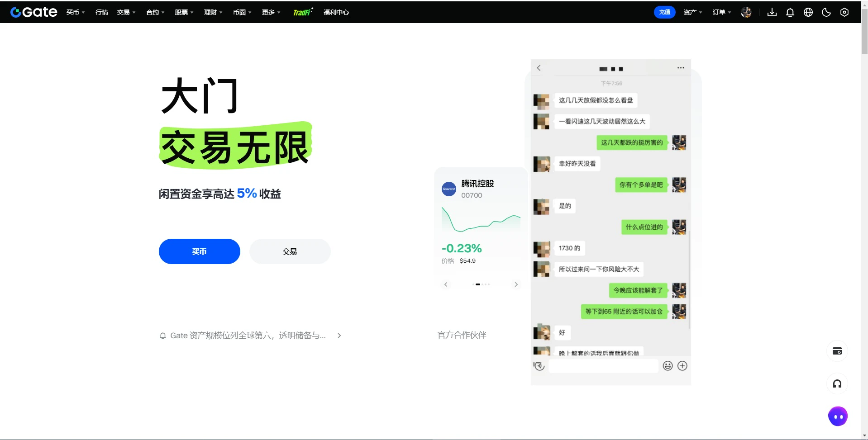This screenshot has height=440, width=868.
Task: Expand the 买币 dropdown menu
Action: pyautogui.click(x=76, y=12)
